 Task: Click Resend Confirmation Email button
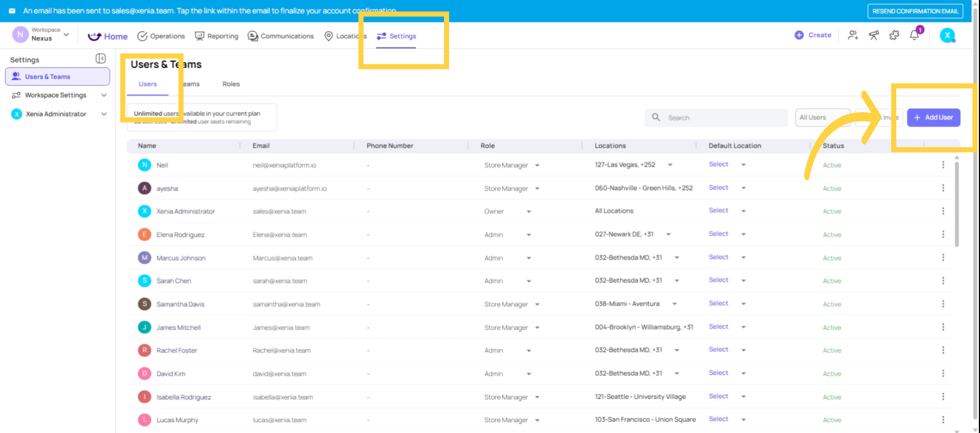tap(915, 11)
